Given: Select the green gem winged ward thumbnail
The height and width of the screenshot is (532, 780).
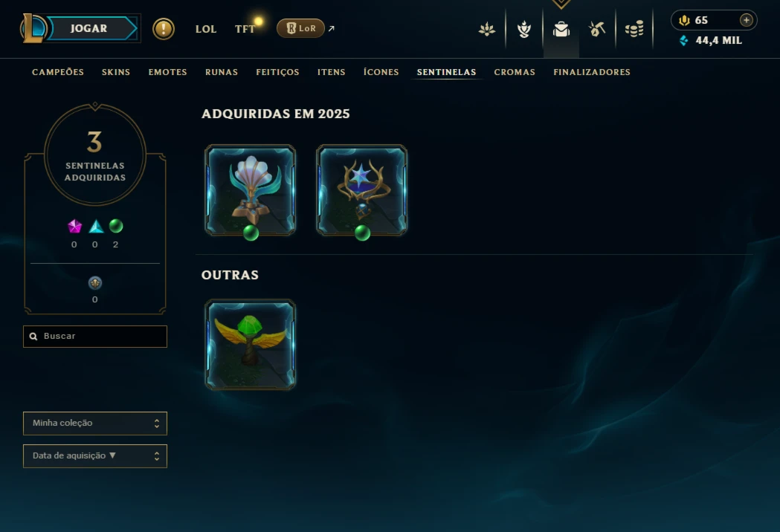Looking at the screenshot, I should click(x=251, y=345).
